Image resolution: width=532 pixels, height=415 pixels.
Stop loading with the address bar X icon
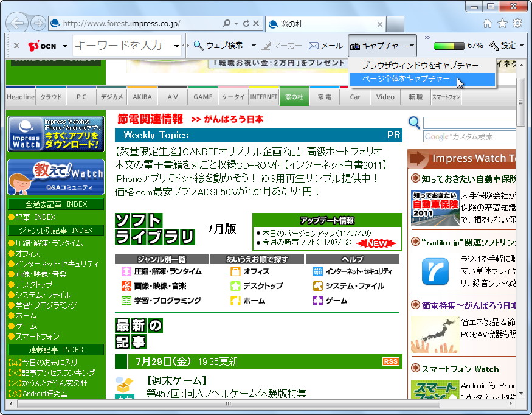[256, 23]
